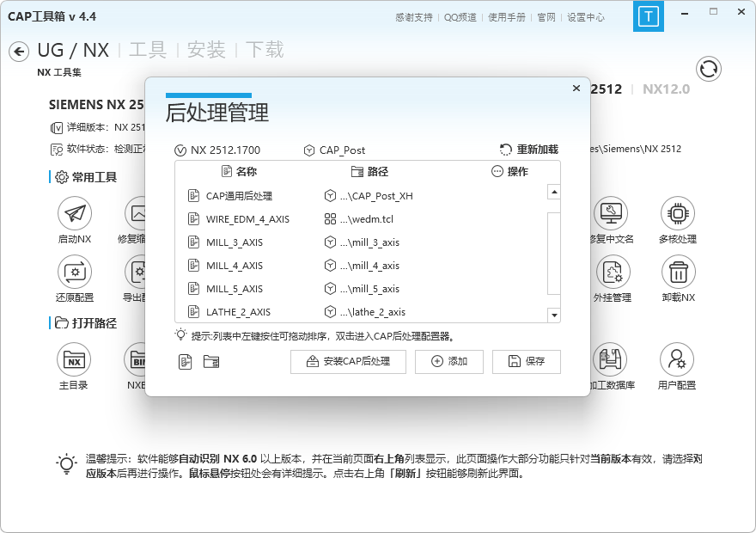
Task: Click the circular refresh icon at top right
Action: point(709,69)
